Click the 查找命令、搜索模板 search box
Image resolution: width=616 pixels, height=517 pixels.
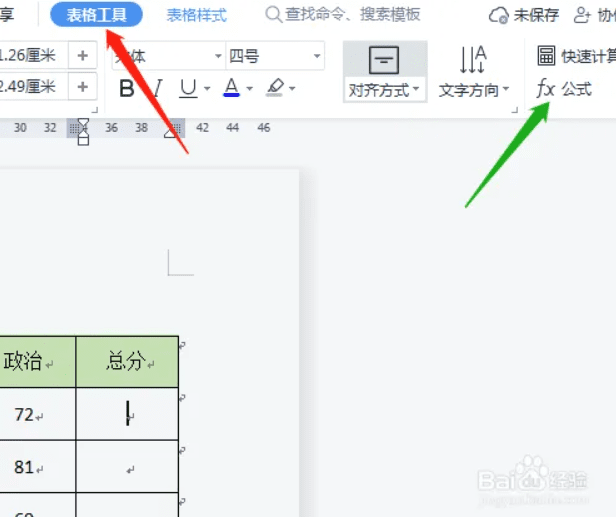pyautogui.click(x=343, y=15)
